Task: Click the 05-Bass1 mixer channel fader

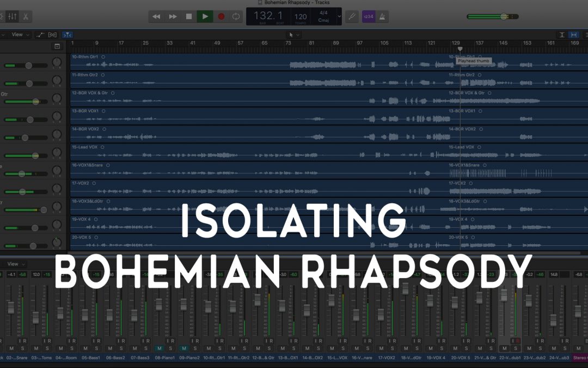Action: (85, 315)
